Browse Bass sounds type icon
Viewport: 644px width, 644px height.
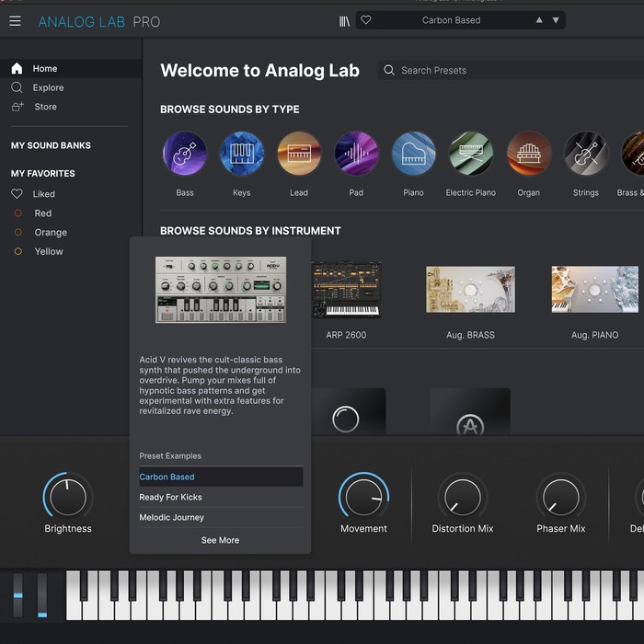pyautogui.click(x=185, y=154)
